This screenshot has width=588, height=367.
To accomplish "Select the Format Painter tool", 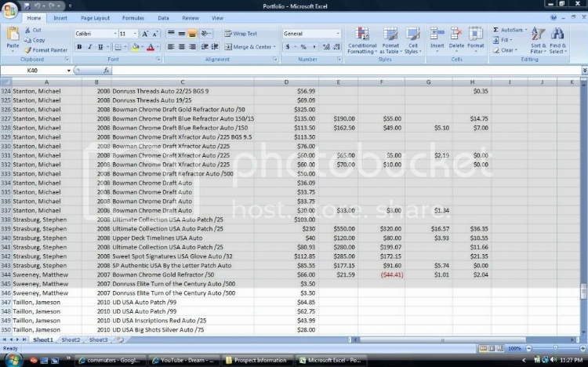I will pyautogui.click(x=45, y=50).
